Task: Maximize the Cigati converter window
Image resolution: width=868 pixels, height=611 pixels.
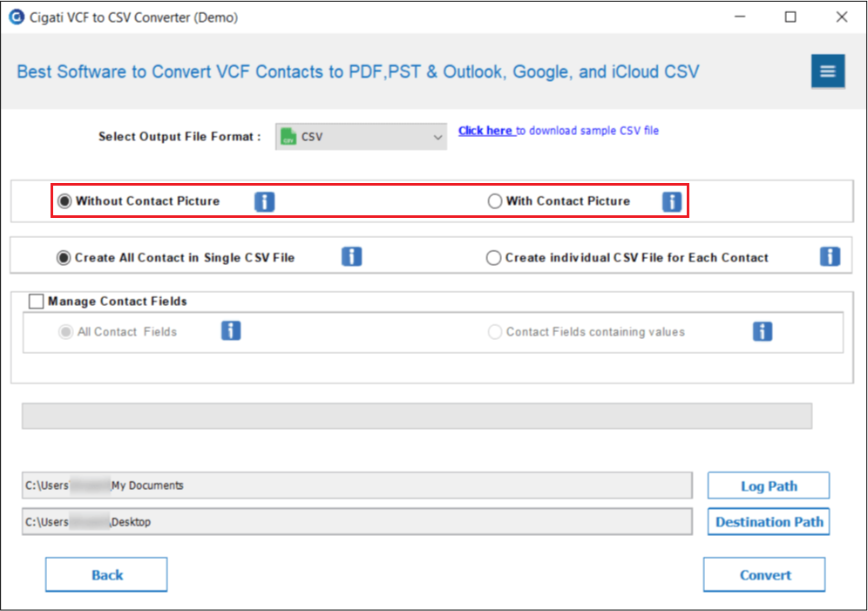Action: click(790, 17)
